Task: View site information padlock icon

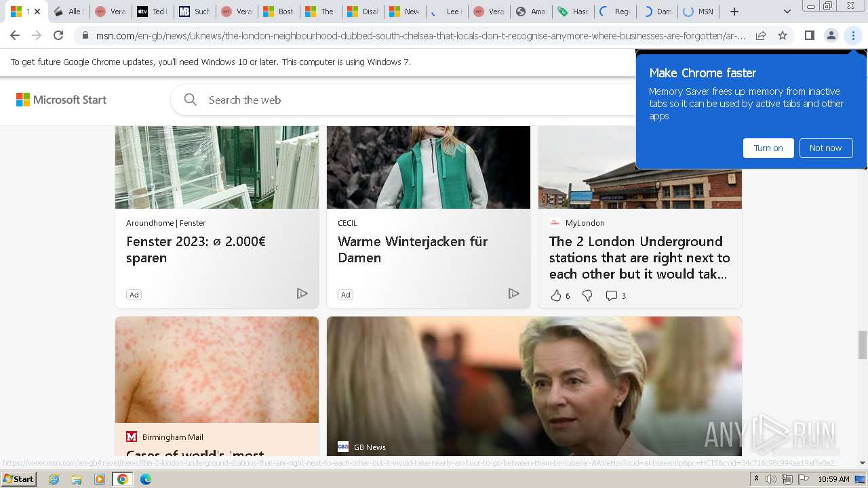Action: [x=85, y=35]
